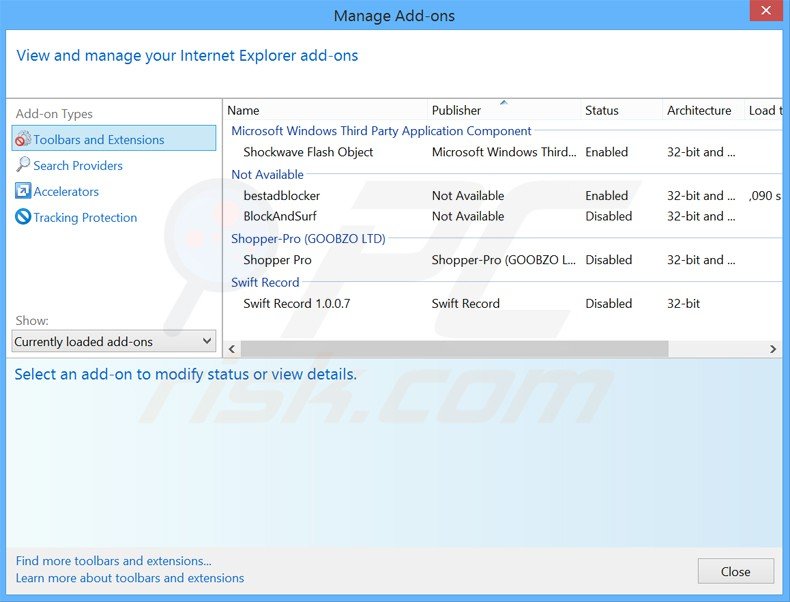Click the Search Providers magnifier icon
The image size is (790, 602).
coord(23,165)
